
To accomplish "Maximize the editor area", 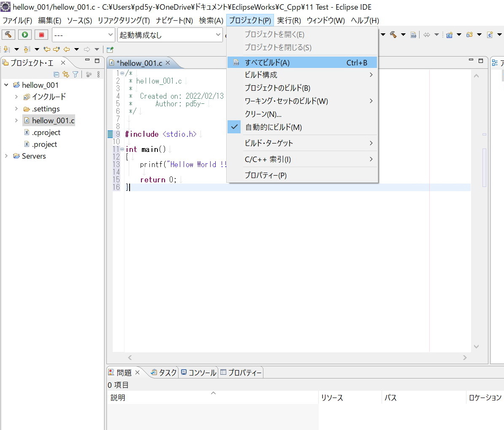I will (x=481, y=61).
